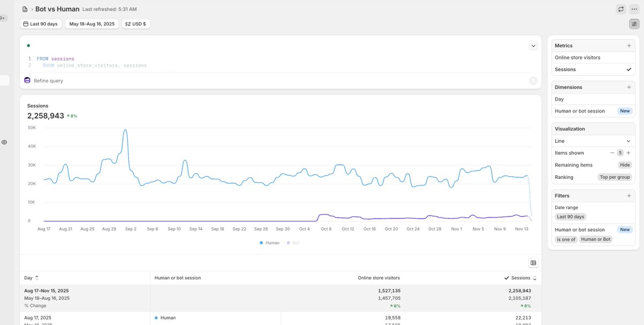
Task: Click the Metrics section header
Action: 563,46
